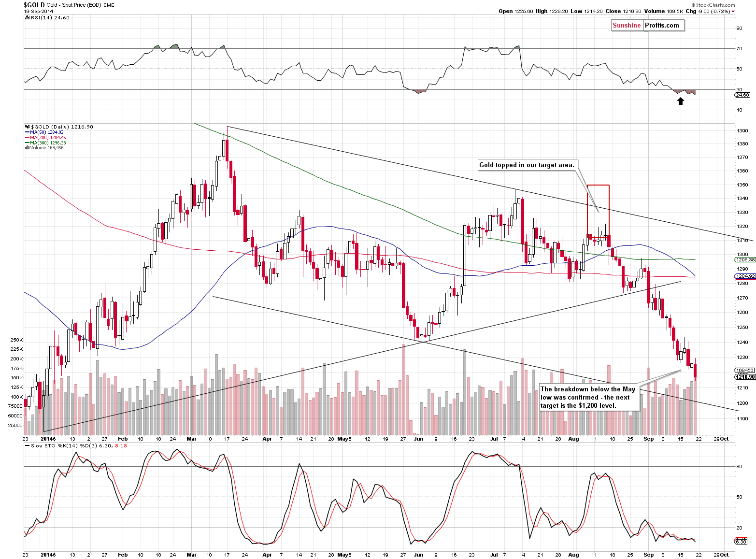Select the $GOLD (Daily) 1216.90 legend entry

[59, 127]
